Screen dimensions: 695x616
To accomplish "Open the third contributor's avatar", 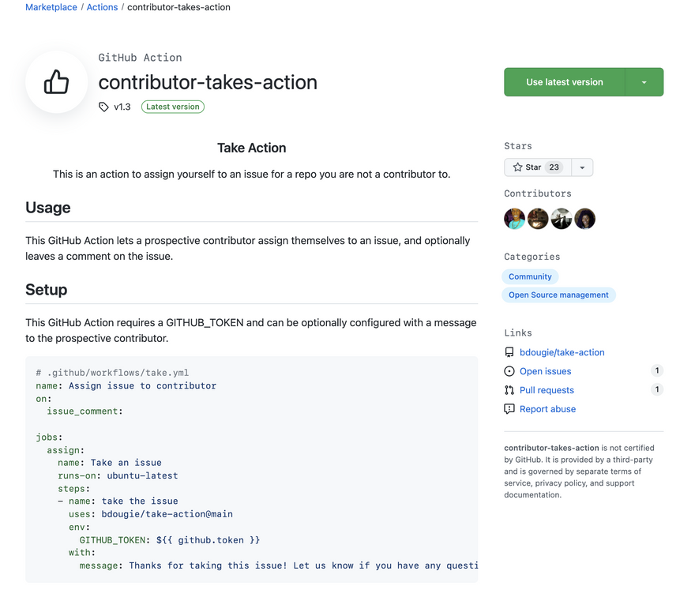I will tap(562, 219).
